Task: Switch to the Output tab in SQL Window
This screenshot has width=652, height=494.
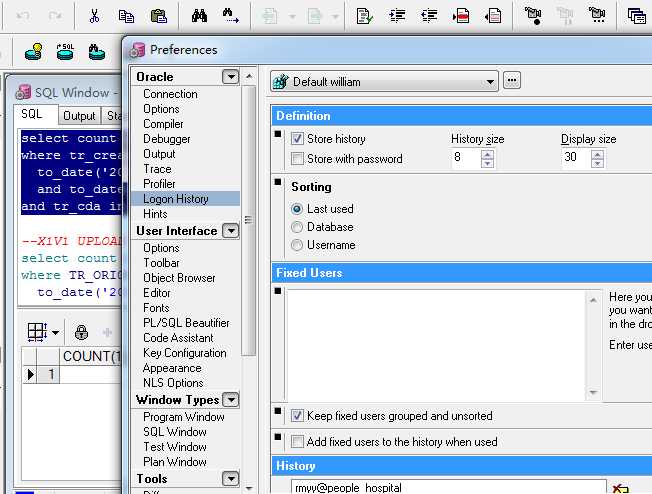Action: point(79,115)
